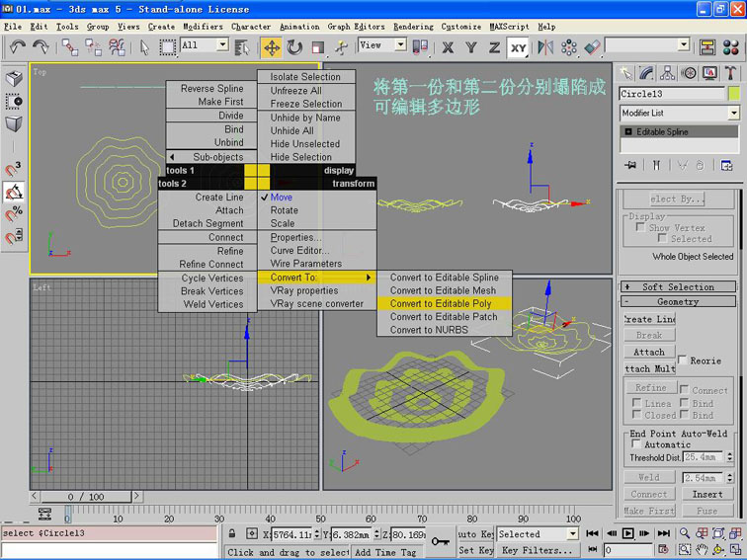Choose Convert to Editable Mesh
747x560 pixels.
444,290
